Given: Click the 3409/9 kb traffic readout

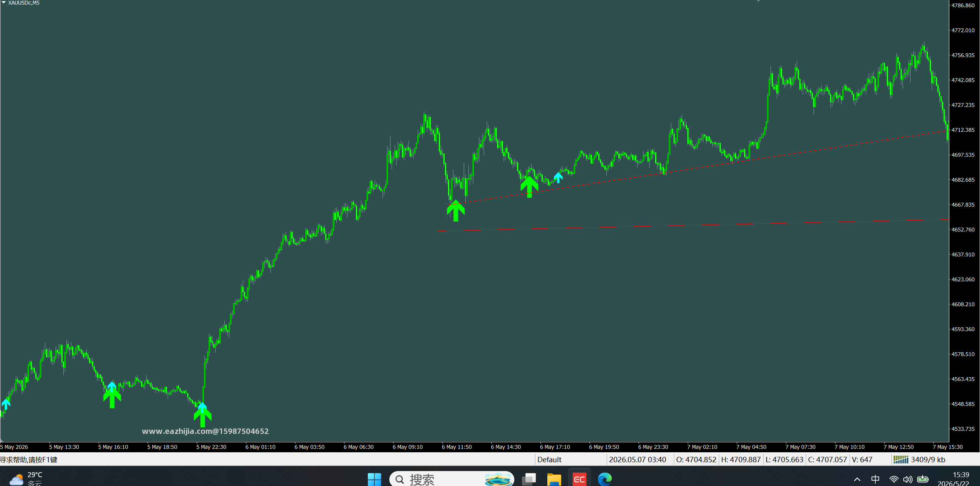Looking at the screenshot, I should pos(928,459).
